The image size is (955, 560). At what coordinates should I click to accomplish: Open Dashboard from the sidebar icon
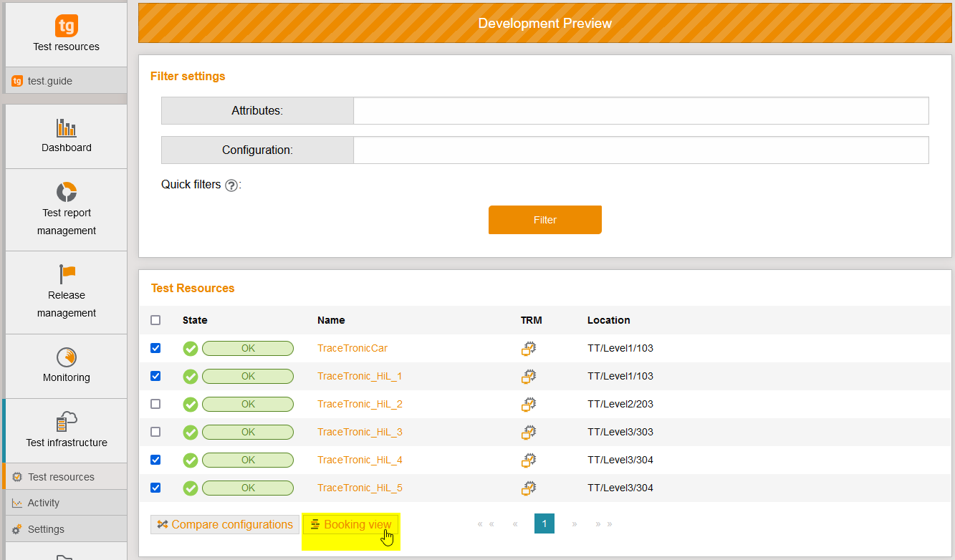click(66, 129)
